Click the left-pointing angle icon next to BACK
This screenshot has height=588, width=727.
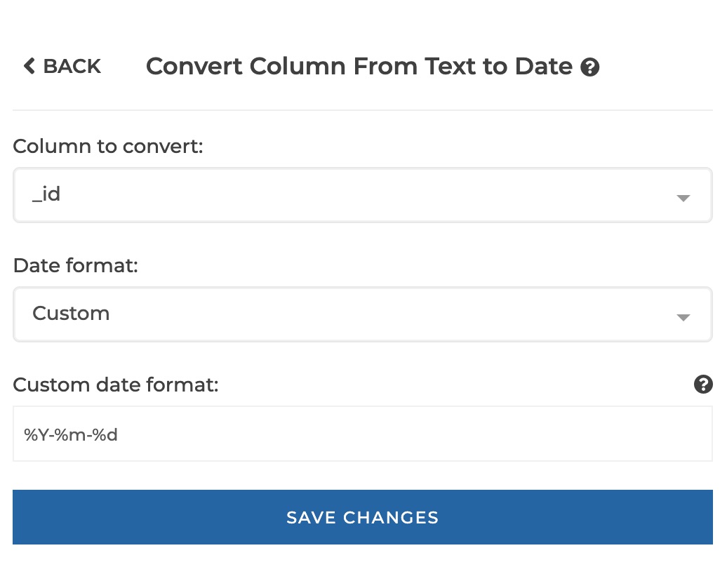pos(29,66)
